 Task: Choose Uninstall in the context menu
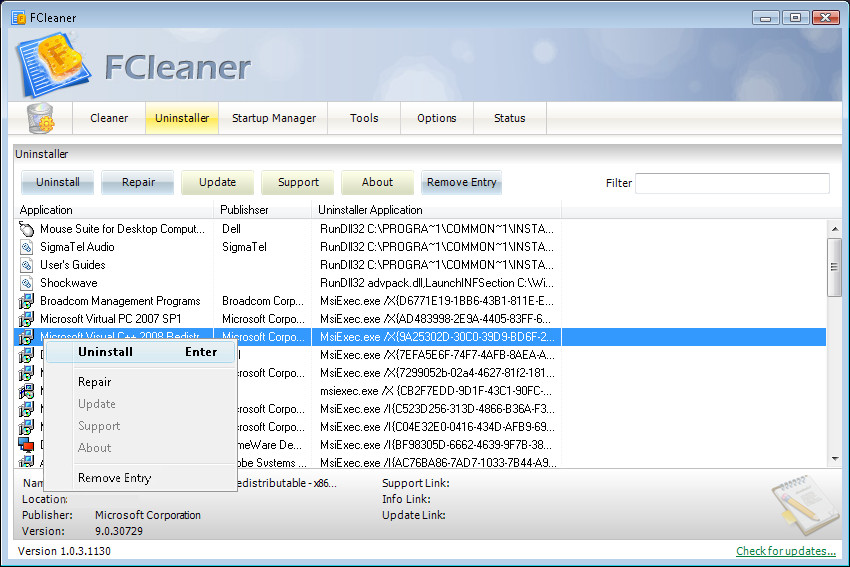coord(141,352)
